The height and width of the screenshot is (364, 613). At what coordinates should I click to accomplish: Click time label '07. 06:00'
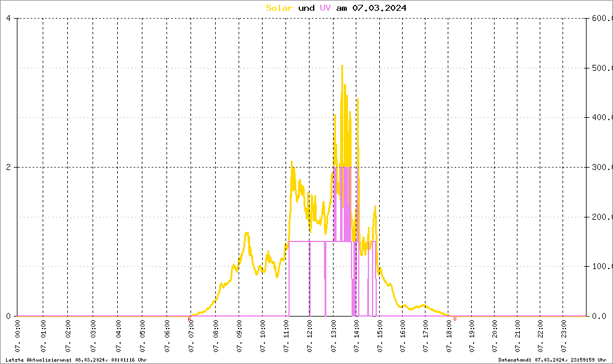click(167, 336)
